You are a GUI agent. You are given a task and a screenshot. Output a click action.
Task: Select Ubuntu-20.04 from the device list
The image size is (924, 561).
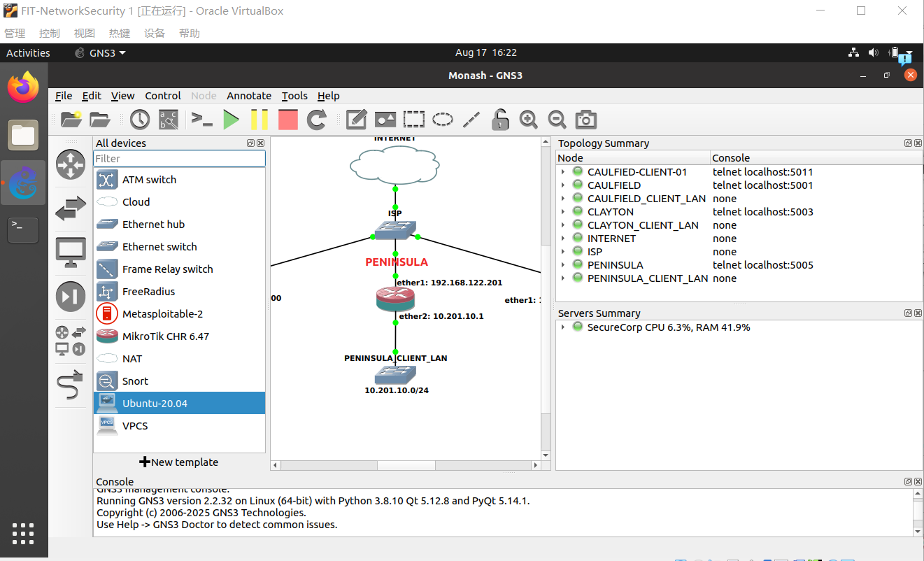tap(179, 403)
